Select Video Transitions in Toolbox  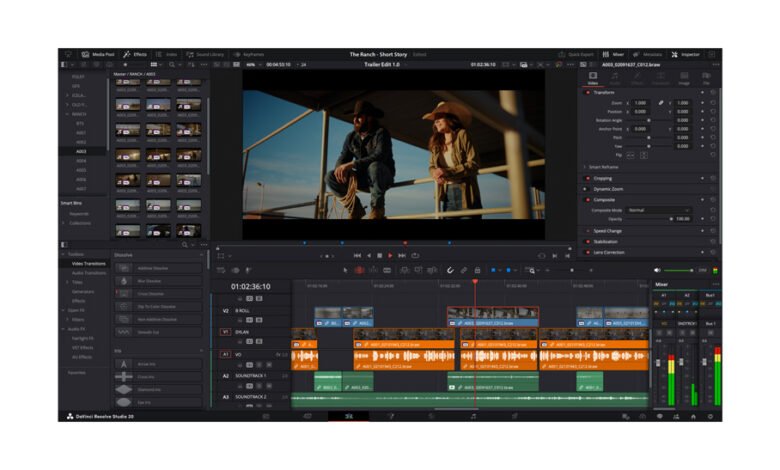[89, 264]
